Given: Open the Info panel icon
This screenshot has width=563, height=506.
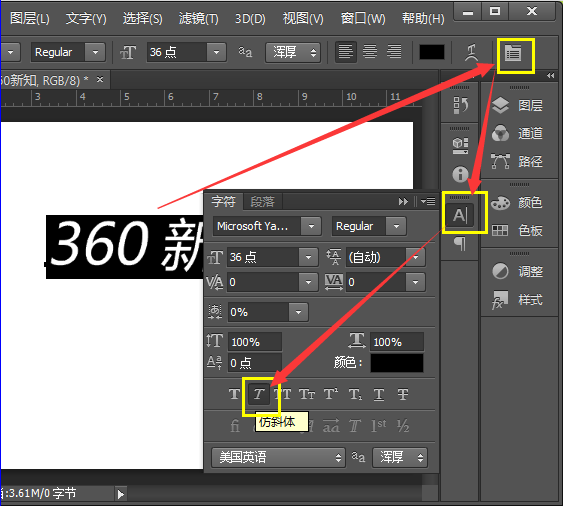Looking at the screenshot, I should coord(460,174).
